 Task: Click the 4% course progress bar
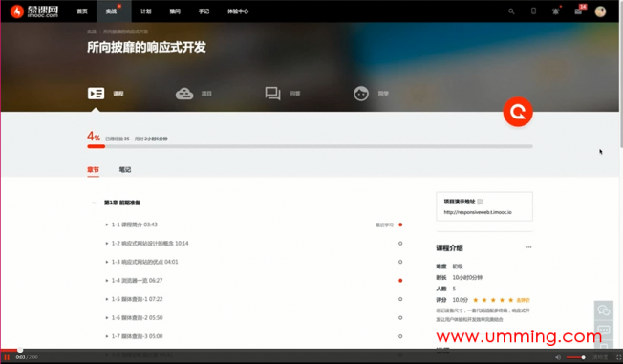pos(310,146)
